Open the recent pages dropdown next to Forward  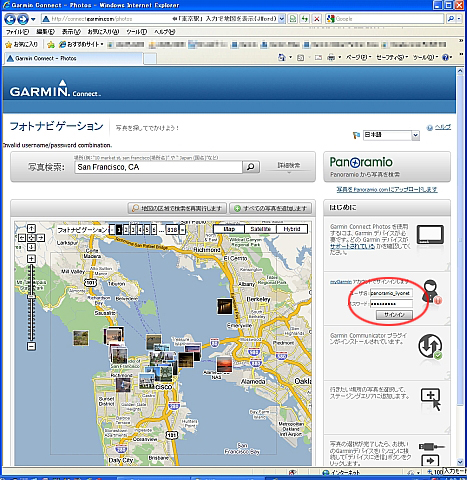(33, 19)
